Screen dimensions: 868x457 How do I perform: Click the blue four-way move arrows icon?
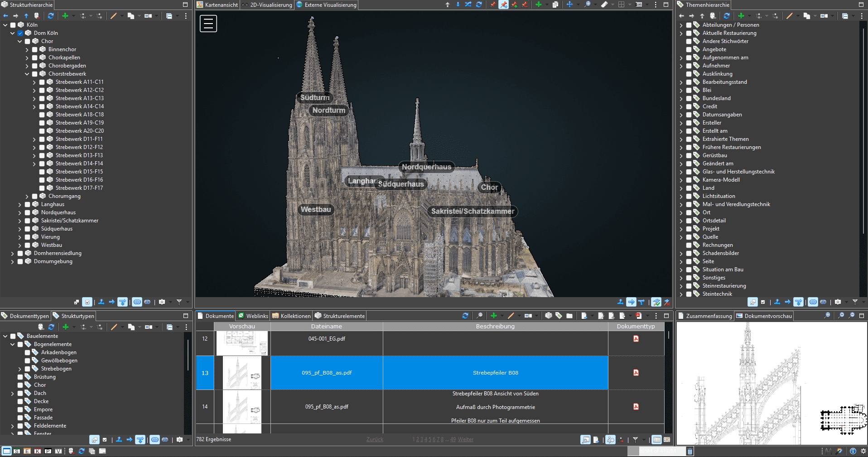(x=569, y=5)
